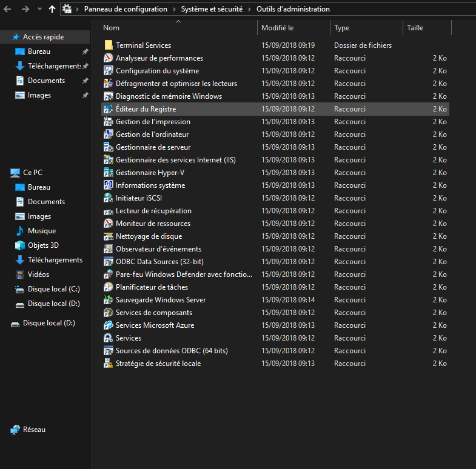Select Accès rapide in the navigation pane
The width and height of the screenshot is (476, 469).
point(44,37)
